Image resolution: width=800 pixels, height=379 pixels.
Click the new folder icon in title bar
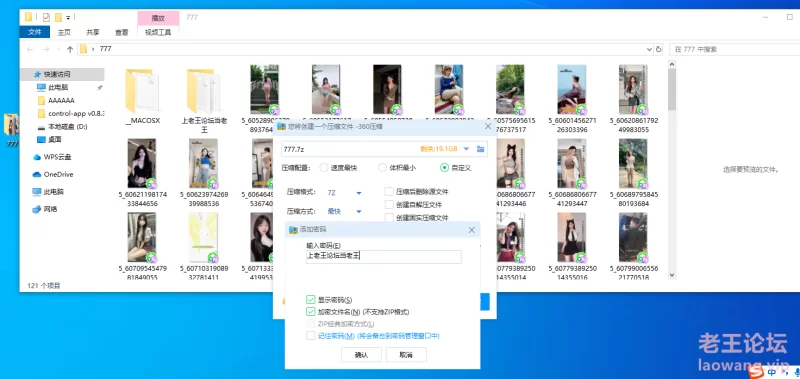coord(58,17)
